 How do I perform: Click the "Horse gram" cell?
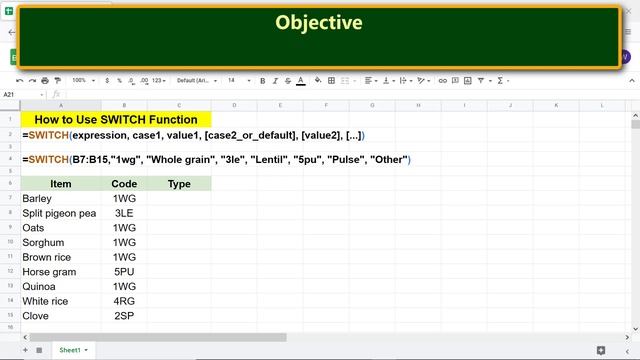61,272
